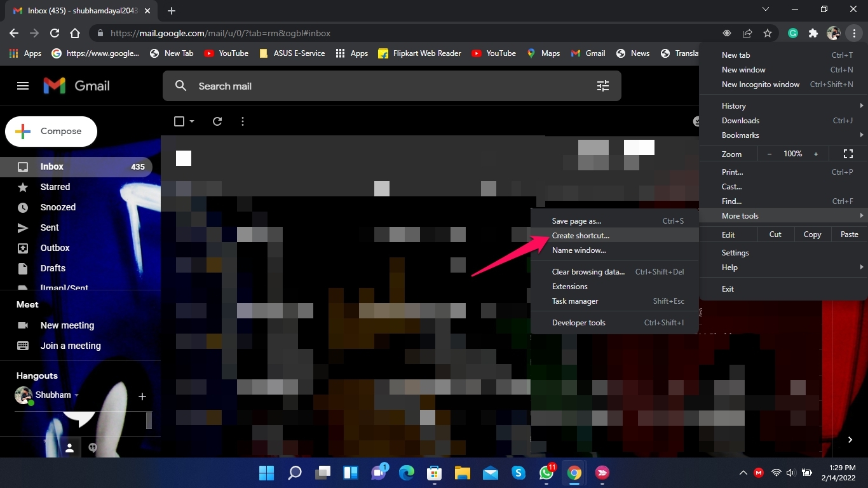
Task: Open Task manager menu entry
Action: [x=614, y=301]
